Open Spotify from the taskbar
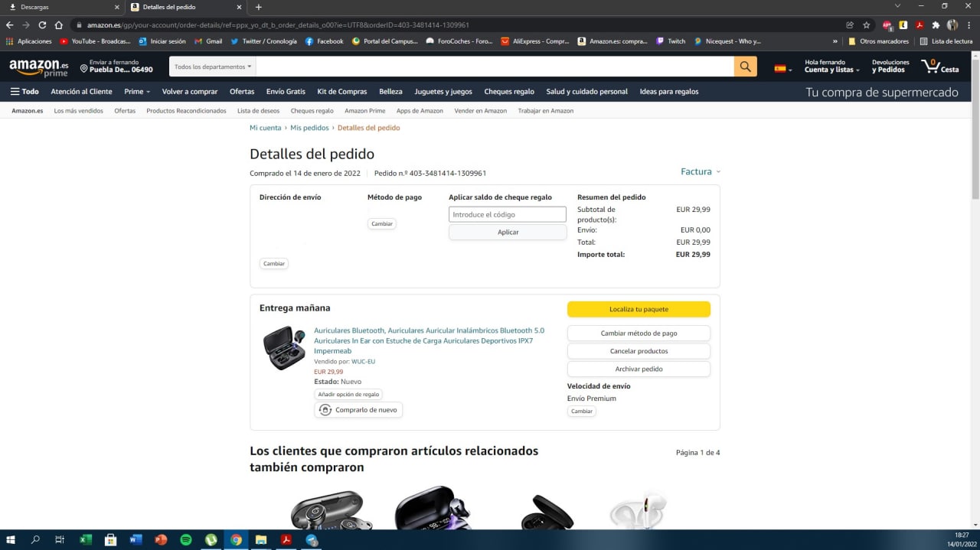This screenshot has height=550, width=980. [x=185, y=540]
